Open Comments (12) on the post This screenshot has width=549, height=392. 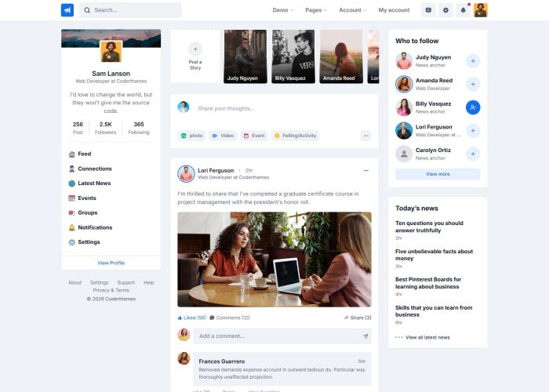tap(230, 318)
